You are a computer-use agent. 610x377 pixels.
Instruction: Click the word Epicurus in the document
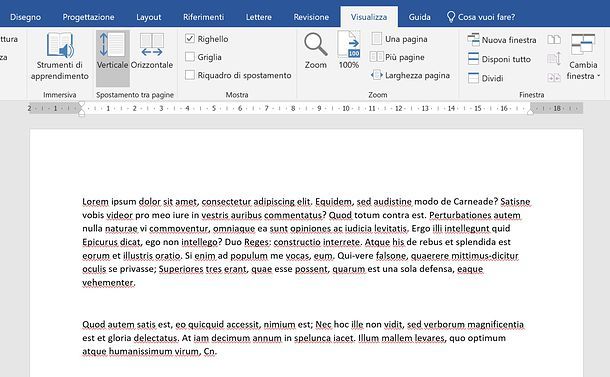point(100,242)
